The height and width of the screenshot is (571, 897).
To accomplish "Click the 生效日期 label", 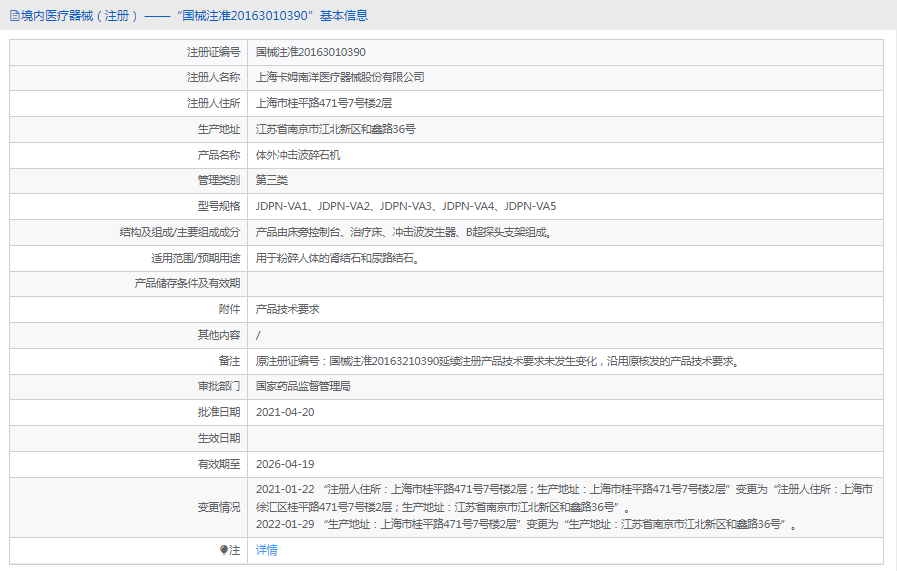I will pos(219,438).
